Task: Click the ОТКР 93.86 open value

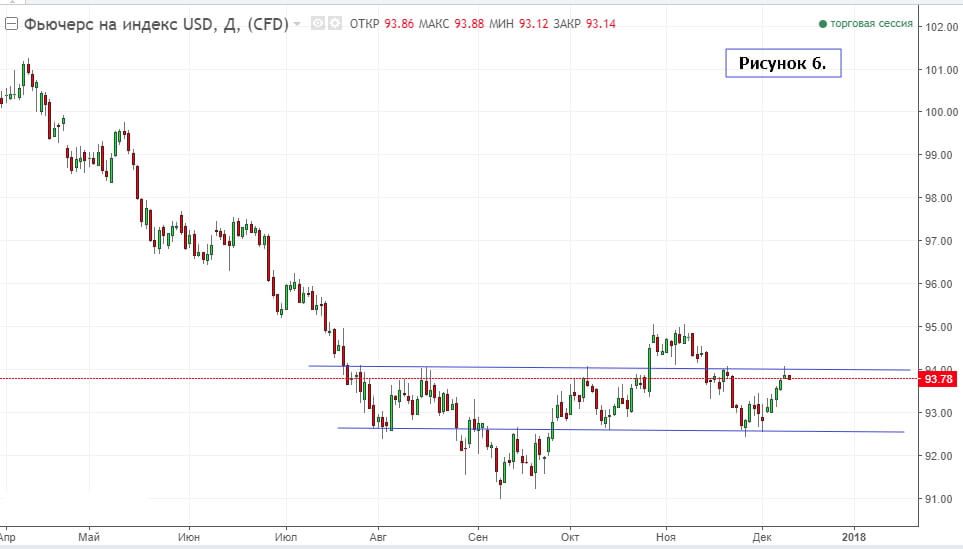Action: (379, 24)
